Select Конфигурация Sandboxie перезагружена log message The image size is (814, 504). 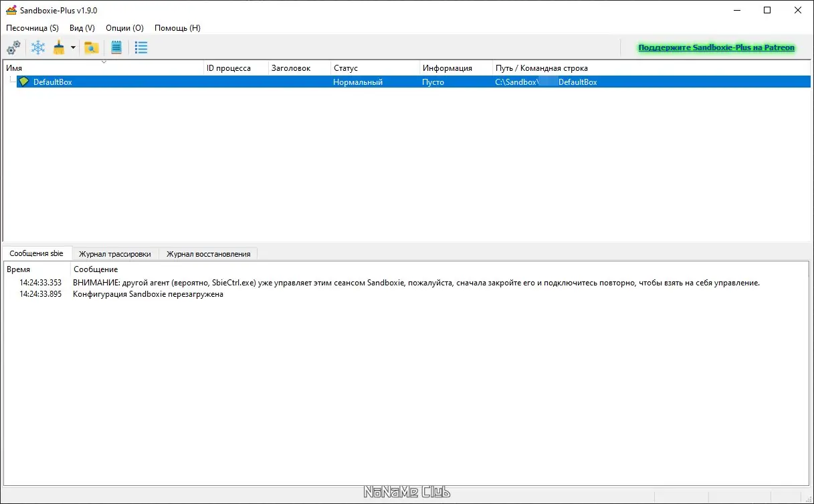coord(148,294)
